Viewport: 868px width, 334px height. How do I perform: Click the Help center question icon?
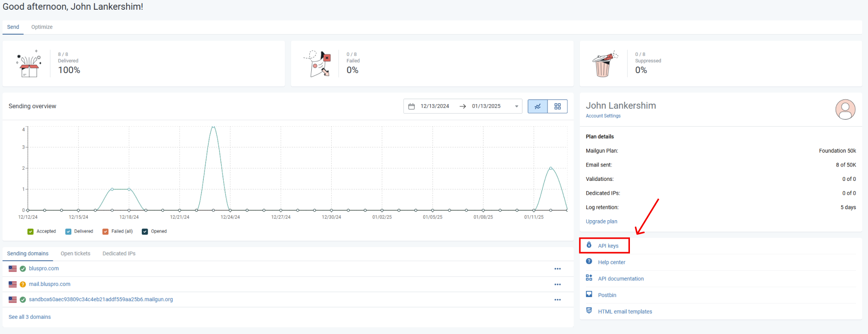coord(589,261)
